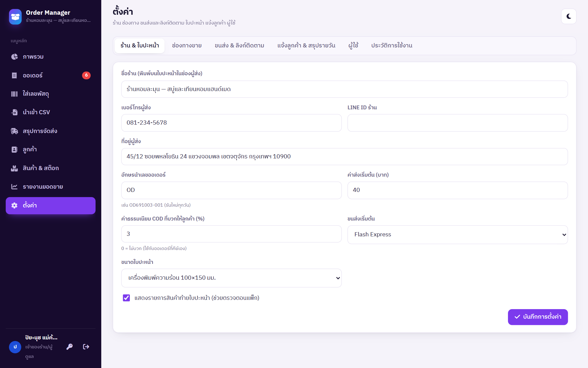This screenshot has height=368, width=588.
Task: Click the อักษรนำเลขออเดอร์ prefix field
Action: (x=231, y=190)
